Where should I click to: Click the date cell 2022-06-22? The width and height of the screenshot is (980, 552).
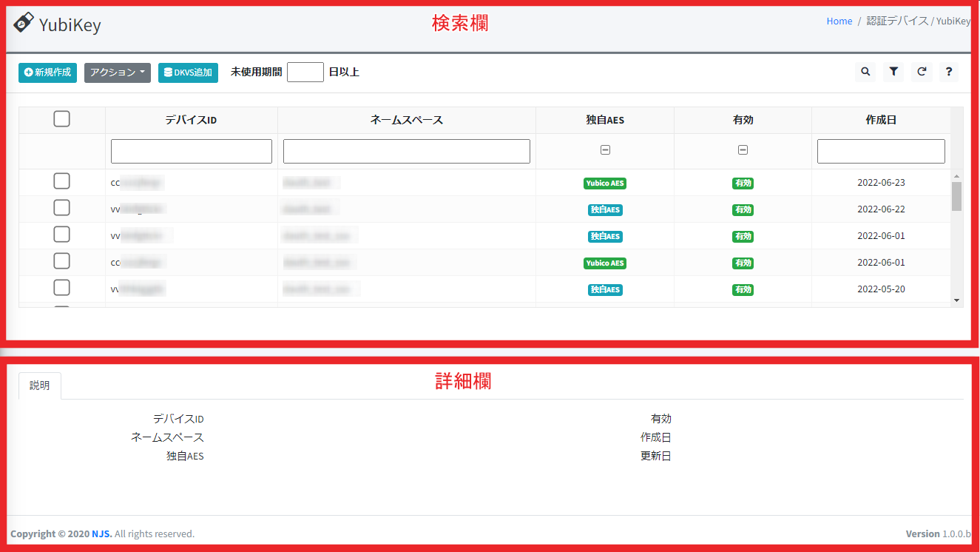(881, 209)
